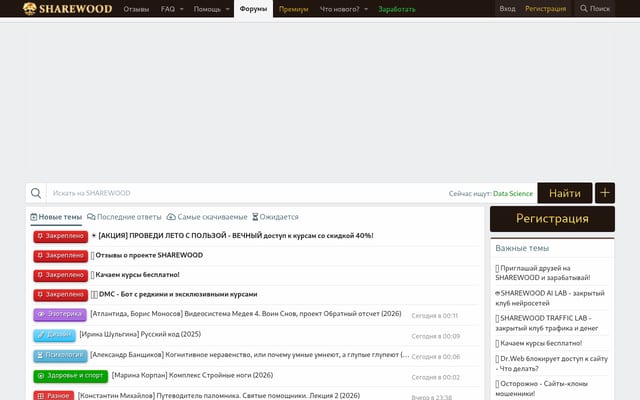
Task: Click the Вход login link
Action: (x=507, y=9)
